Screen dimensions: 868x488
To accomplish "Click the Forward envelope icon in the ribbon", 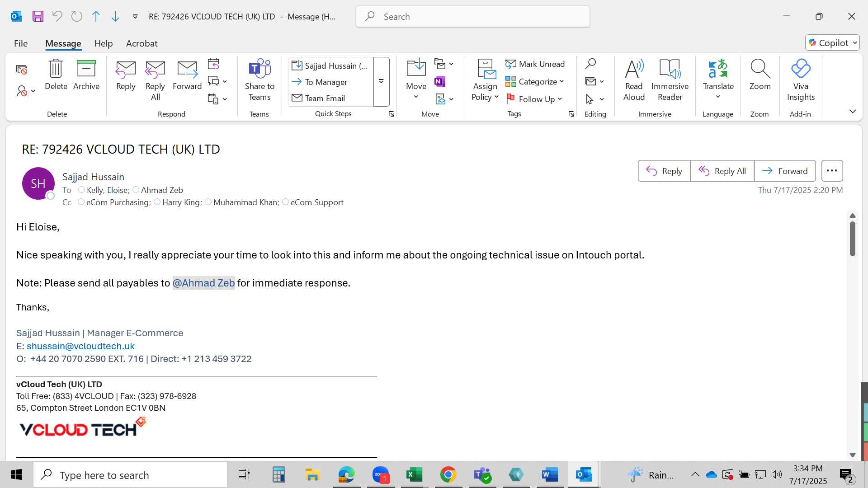I will (x=187, y=75).
